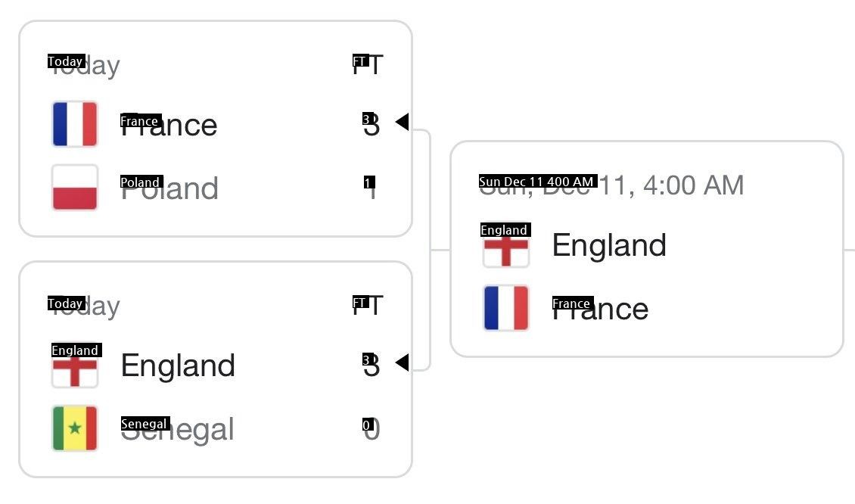Image resolution: width=855 pixels, height=504 pixels.
Task: Click France flag in France vs Poland match
Action: [x=75, y=124]
